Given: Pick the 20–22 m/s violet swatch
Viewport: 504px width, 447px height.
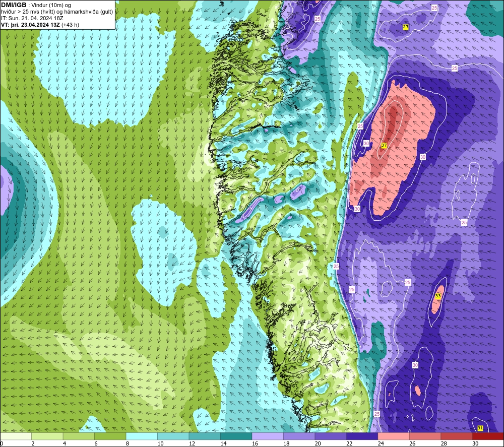Looking at the screenshot, I should 331,436.
